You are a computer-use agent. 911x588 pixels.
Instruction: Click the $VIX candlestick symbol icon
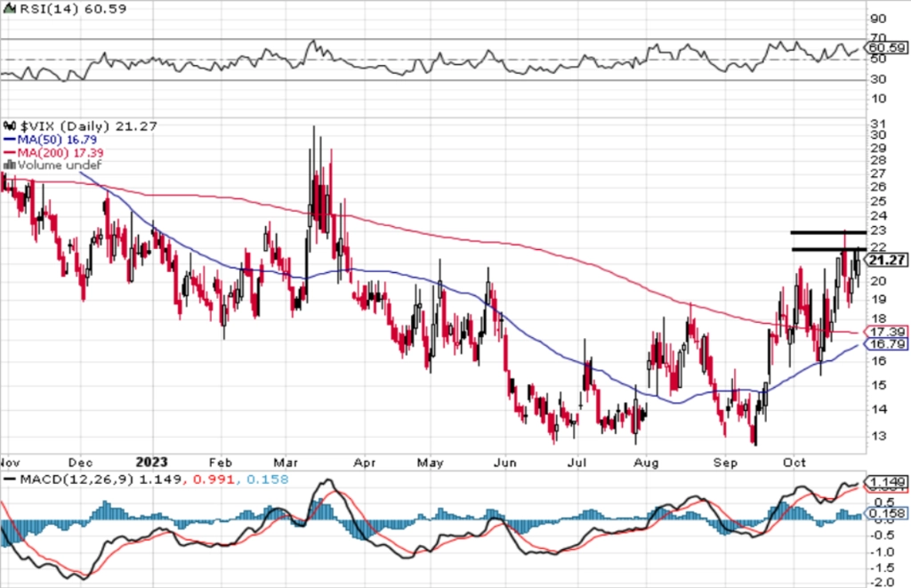coord(10,125)
